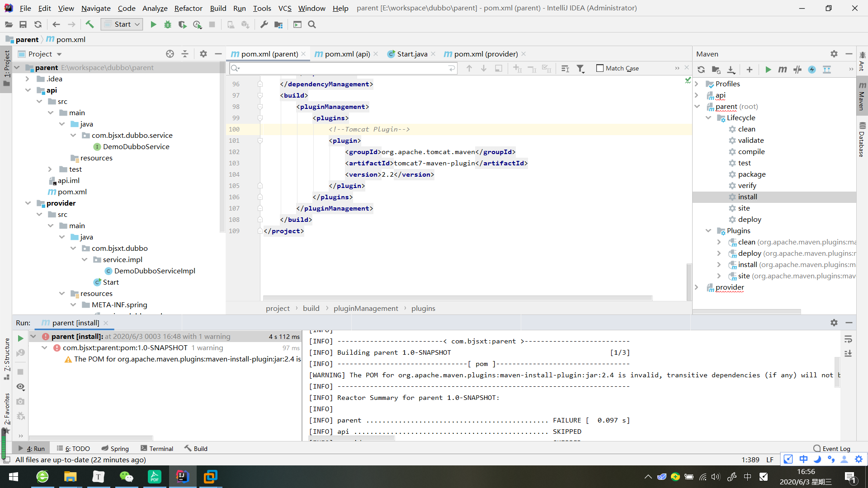Viewport: 868px width, 488px height.
Task: Reimport all Maven projects icon
Action: [701, 69]
